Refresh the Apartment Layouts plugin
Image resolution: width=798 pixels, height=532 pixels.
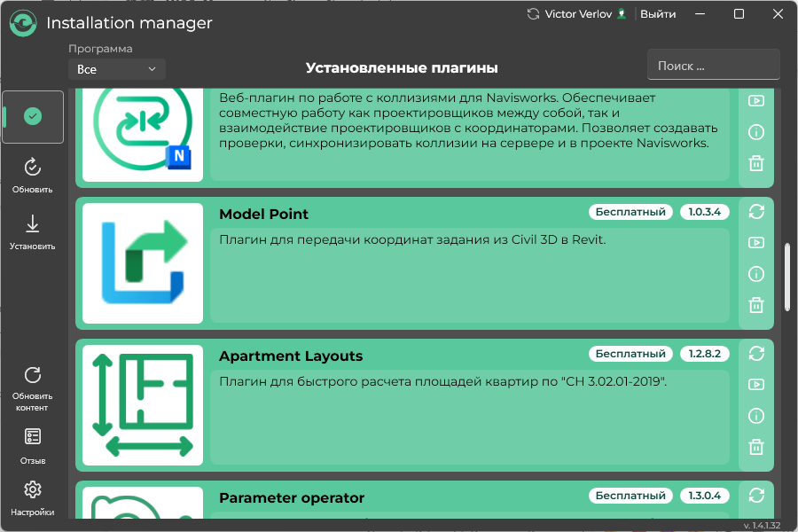pos(756,353)
